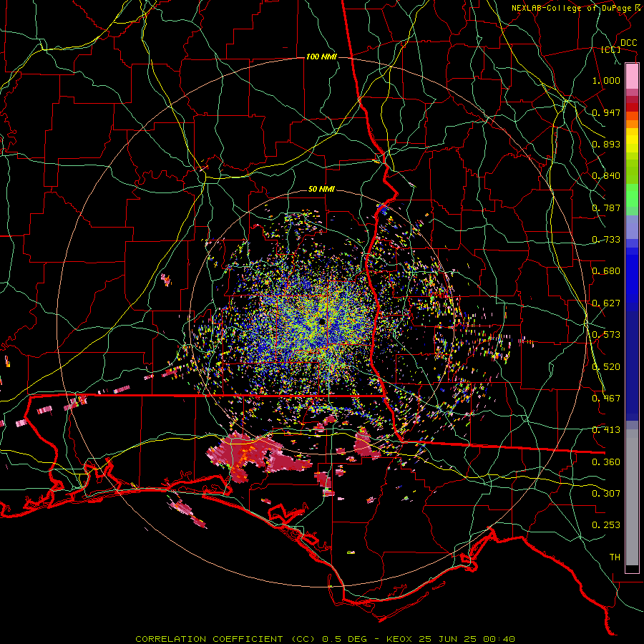Click the TH threshold label
Screen dimensions: 644x644
pos(615,557)
